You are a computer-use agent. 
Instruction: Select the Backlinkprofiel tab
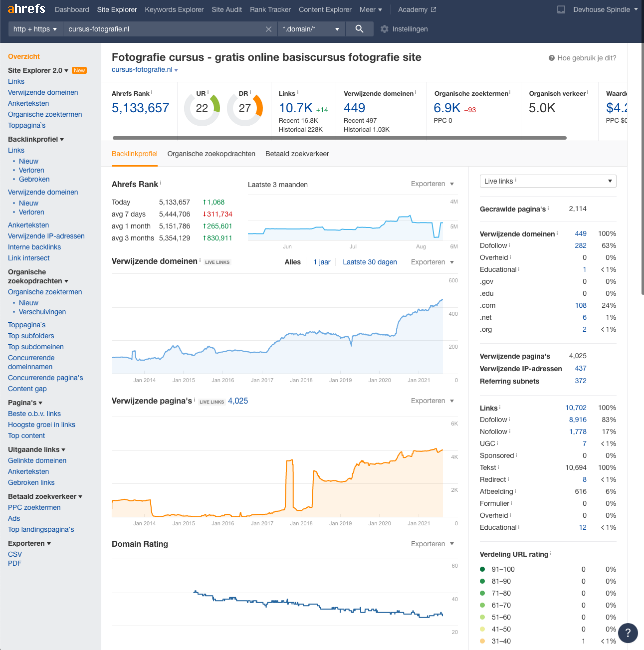135,154
